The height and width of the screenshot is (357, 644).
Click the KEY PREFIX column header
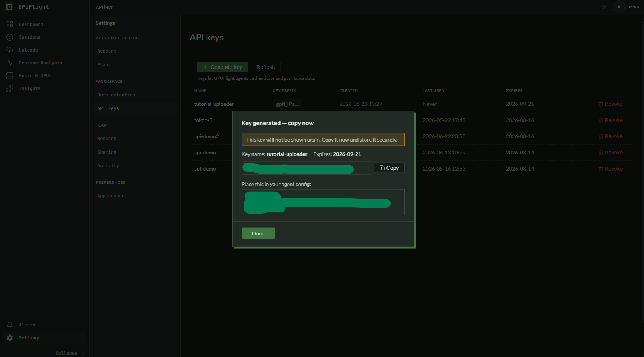coord(284,91)
